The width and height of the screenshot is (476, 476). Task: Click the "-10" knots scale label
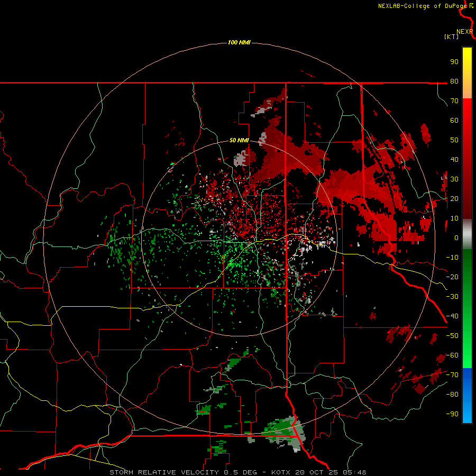pyautogui.click(x=452, y=258)
